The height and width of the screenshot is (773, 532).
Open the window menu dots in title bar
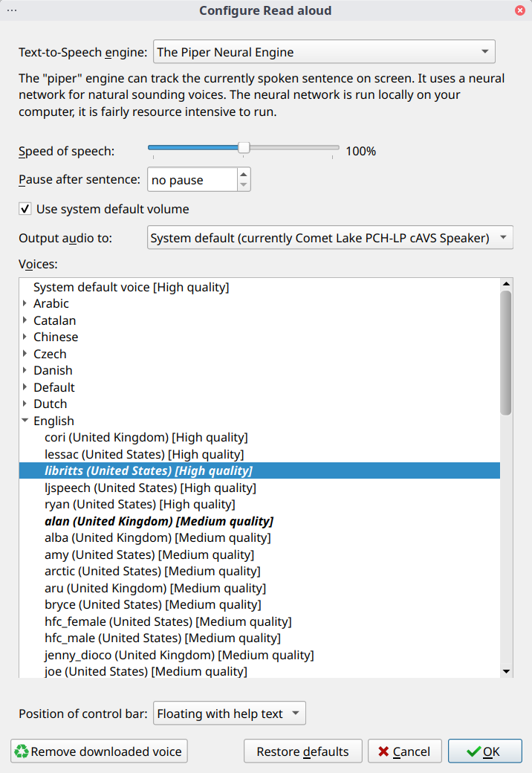pyautogui.click(x=12, y=10)
